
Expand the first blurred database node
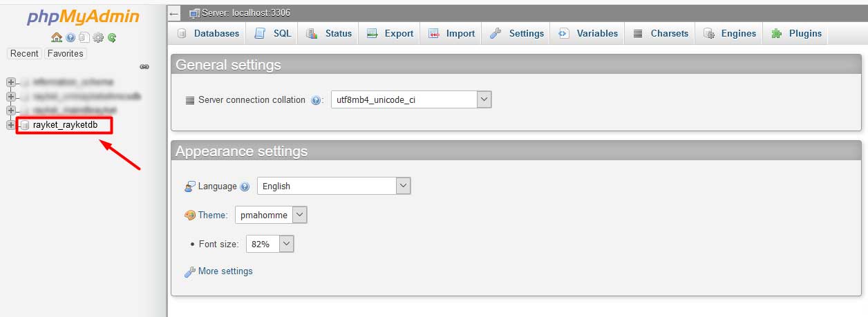(10, 82)
